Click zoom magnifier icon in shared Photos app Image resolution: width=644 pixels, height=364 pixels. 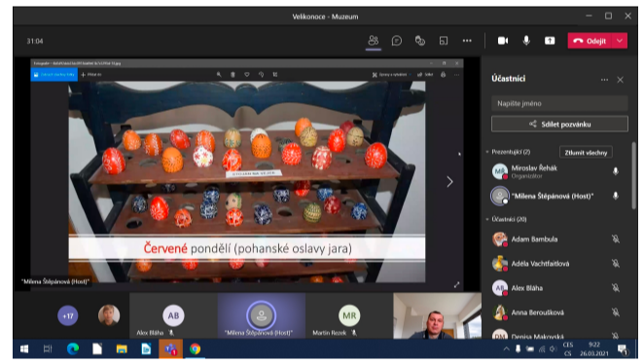tap(219, 75)
